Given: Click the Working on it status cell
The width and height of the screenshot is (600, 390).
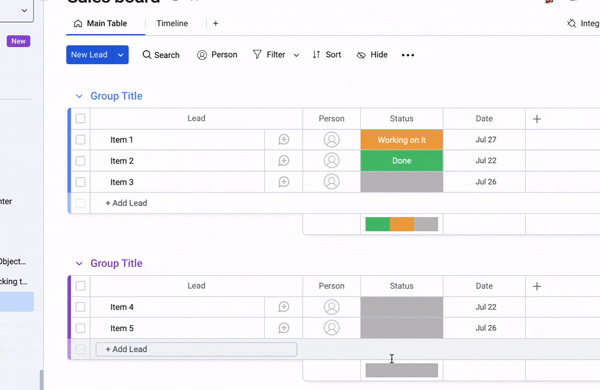Looking at the screenshot, I should 402,140.
